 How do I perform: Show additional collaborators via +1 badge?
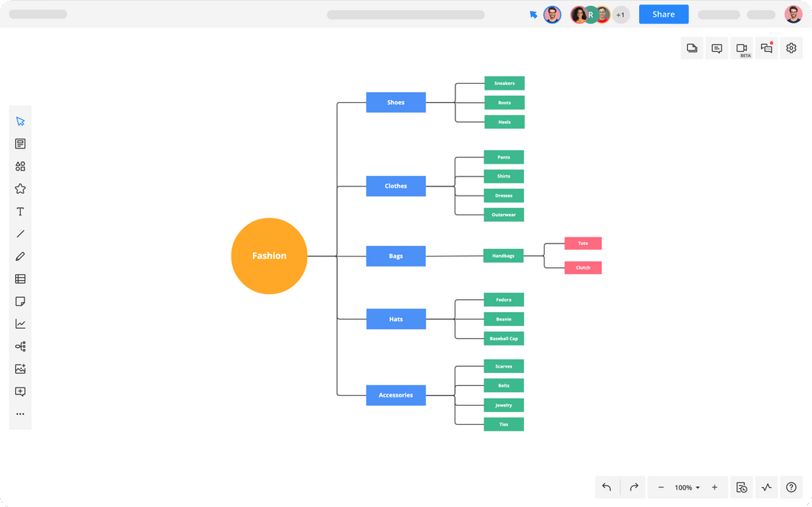(x=620, y=14)
